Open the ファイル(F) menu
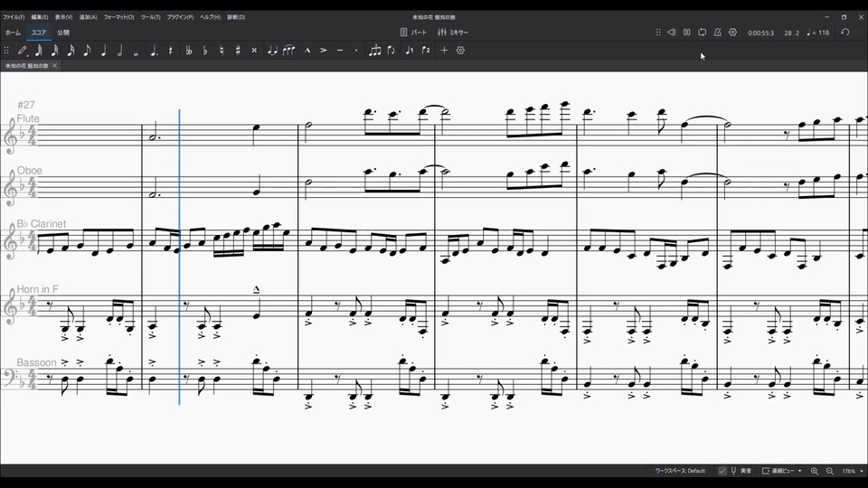Screen dimensions: 868x488 [14, 17]
